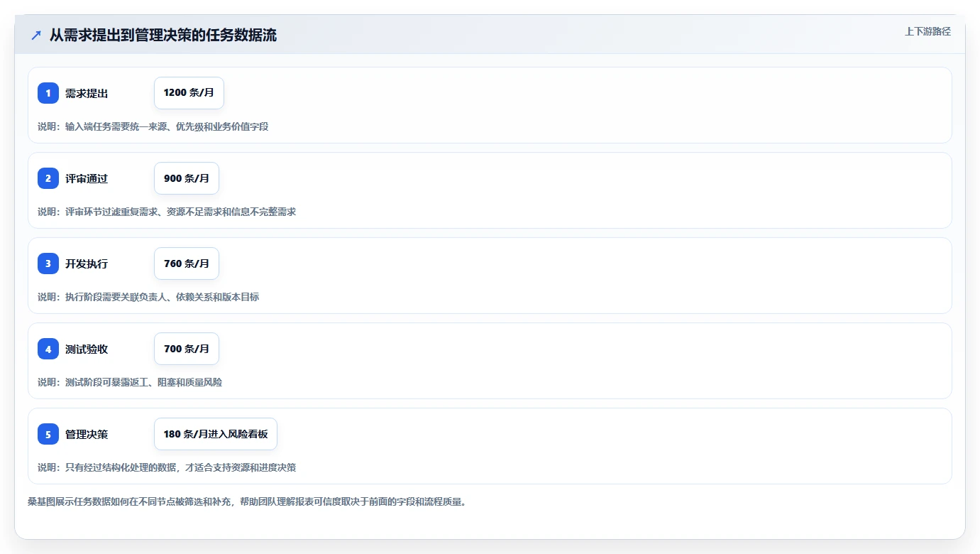Select the 开发执行 step label
The image size is (980, 554).
pos(87,264)
